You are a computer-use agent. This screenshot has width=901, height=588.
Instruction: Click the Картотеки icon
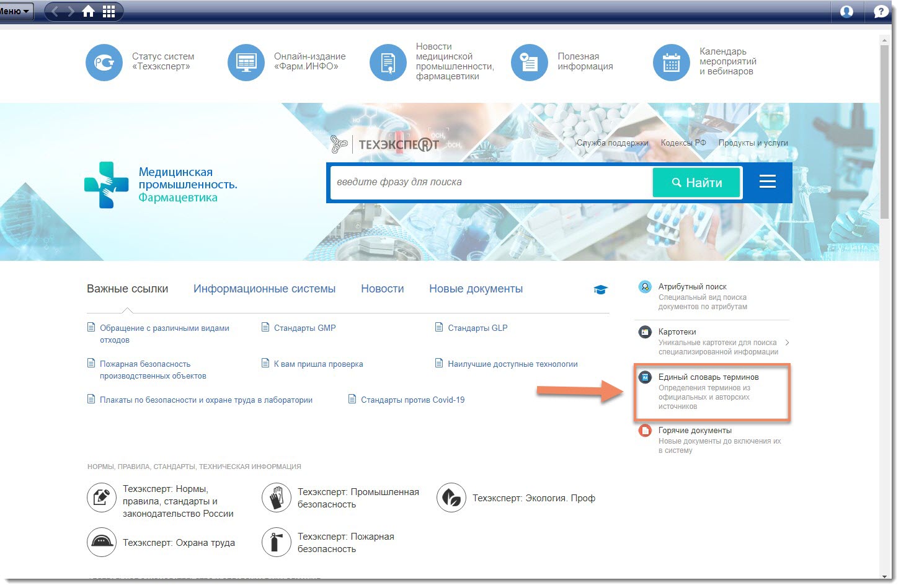[645, 332]
